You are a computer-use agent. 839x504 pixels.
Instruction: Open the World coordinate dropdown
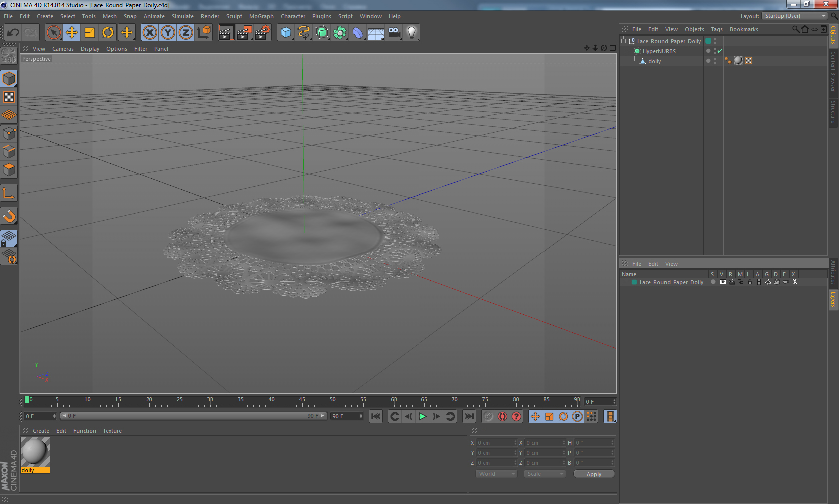click(x=496, y=474)
